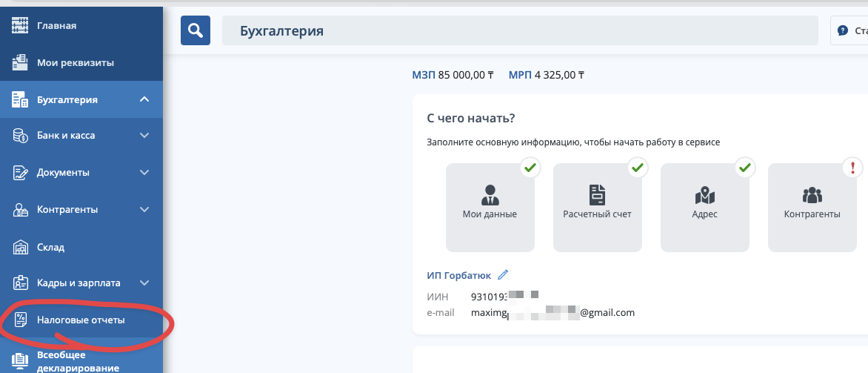868x373 pixels.
Task: Collapse the Бухгалтерия section chevron
Action: pyautogui.click(x=144, y=100)
